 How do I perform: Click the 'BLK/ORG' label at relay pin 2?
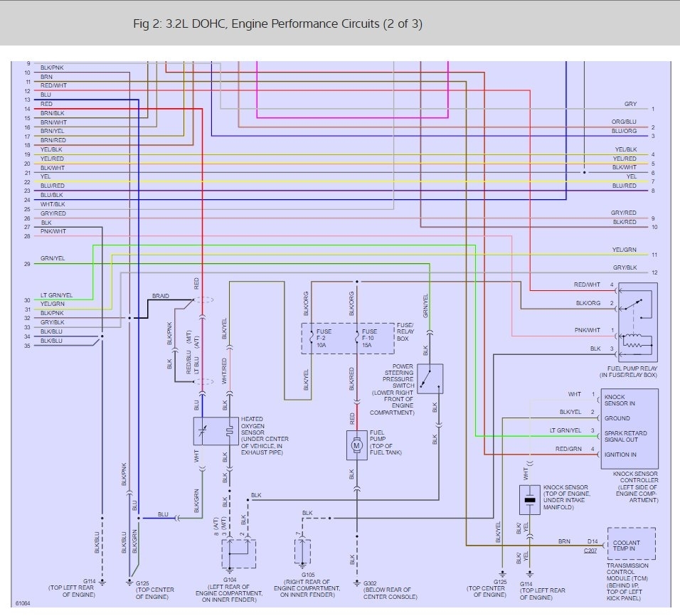[x=588, y=303]
